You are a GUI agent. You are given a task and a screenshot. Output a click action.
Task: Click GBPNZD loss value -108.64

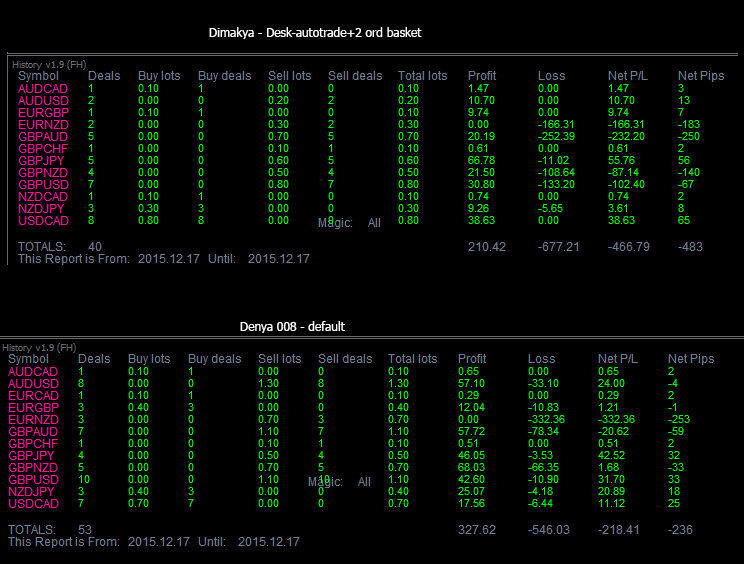pyautogui.click(x=556, y=173)
